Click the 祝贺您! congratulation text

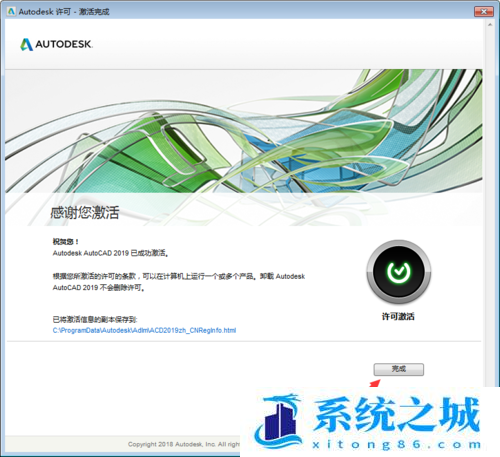click(66, 241)
